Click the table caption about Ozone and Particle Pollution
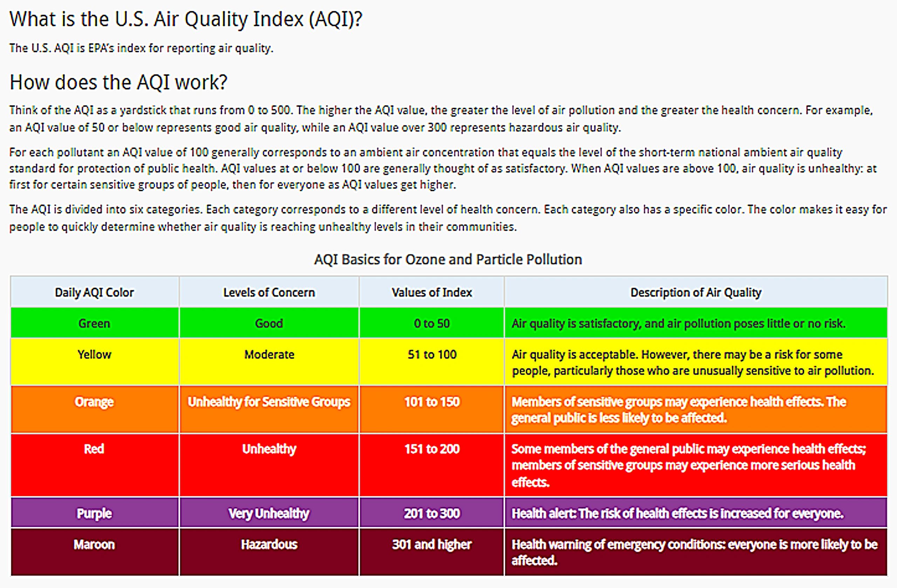This screenshot has height=588, width=897. (448, 260)
